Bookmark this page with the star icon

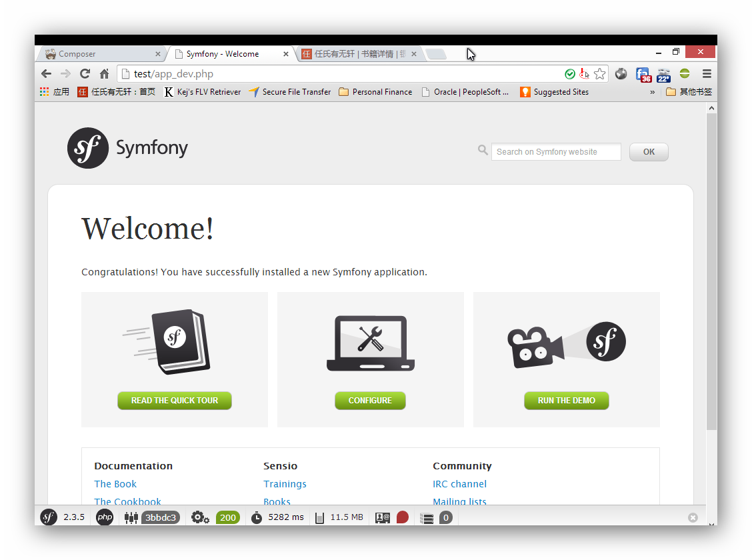599,74
